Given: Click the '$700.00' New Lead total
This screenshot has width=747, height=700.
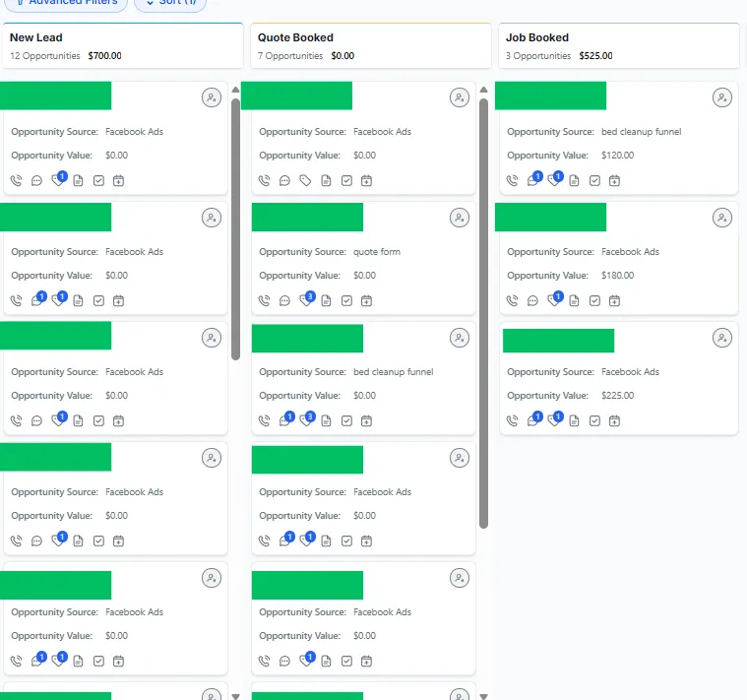Looking at the screenshot, I should (104, 56).
